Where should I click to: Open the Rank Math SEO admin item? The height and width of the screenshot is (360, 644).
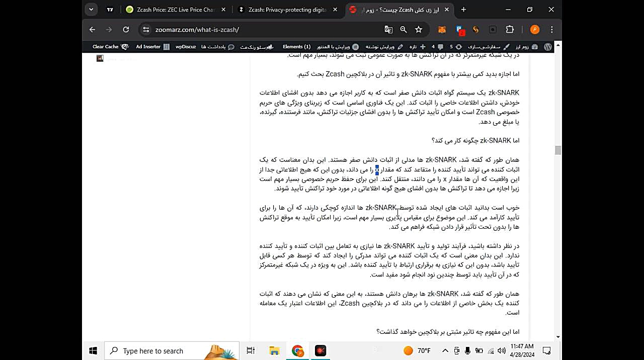257,47
